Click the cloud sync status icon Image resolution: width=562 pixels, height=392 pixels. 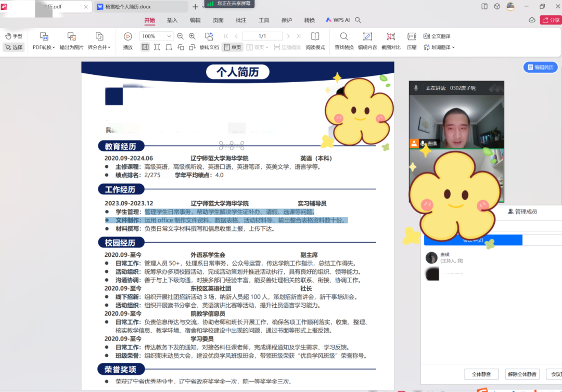[532, 20]
